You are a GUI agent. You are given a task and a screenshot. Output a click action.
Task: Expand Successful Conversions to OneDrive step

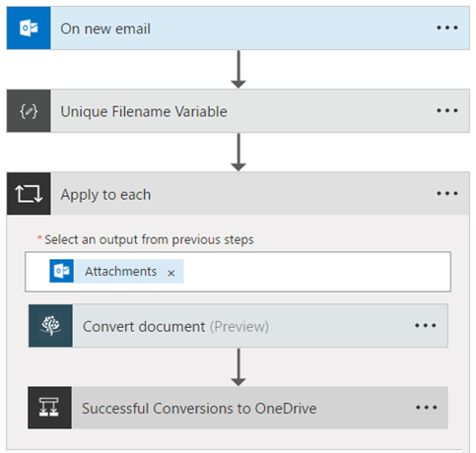coord(238,408)
